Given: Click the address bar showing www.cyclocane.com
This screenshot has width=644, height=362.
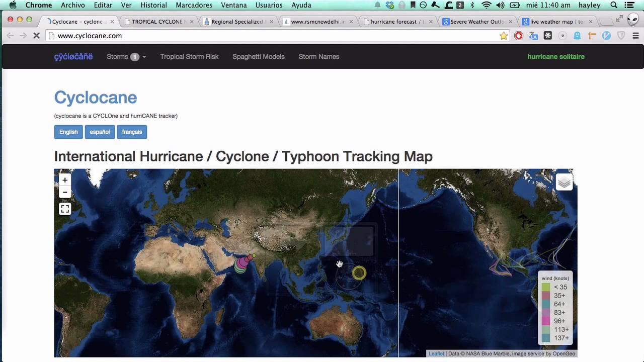Looking at the screenshot, I should point(277,36).
